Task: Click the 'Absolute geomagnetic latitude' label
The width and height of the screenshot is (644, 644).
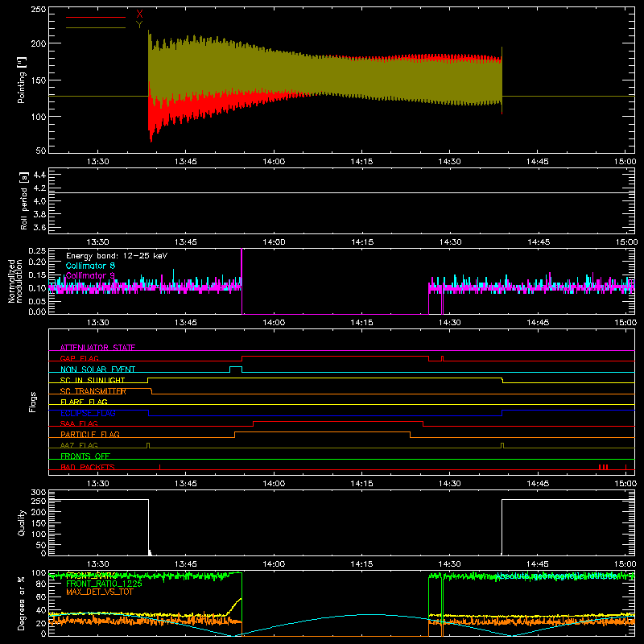Action: point(557,576)
